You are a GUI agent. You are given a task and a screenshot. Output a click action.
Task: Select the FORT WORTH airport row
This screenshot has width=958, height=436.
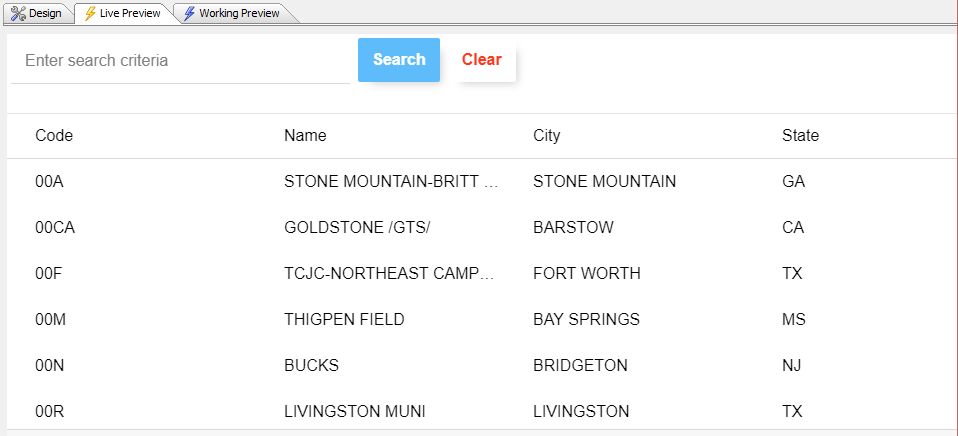pyautogui.click(x=483, y=273)
